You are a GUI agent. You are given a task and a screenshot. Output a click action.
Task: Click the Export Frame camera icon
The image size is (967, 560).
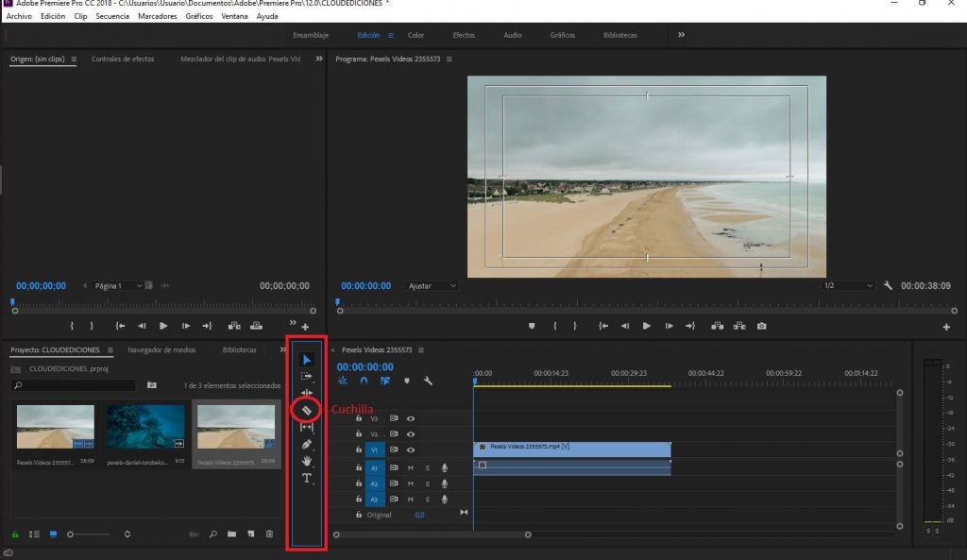[x=761, y=326]
